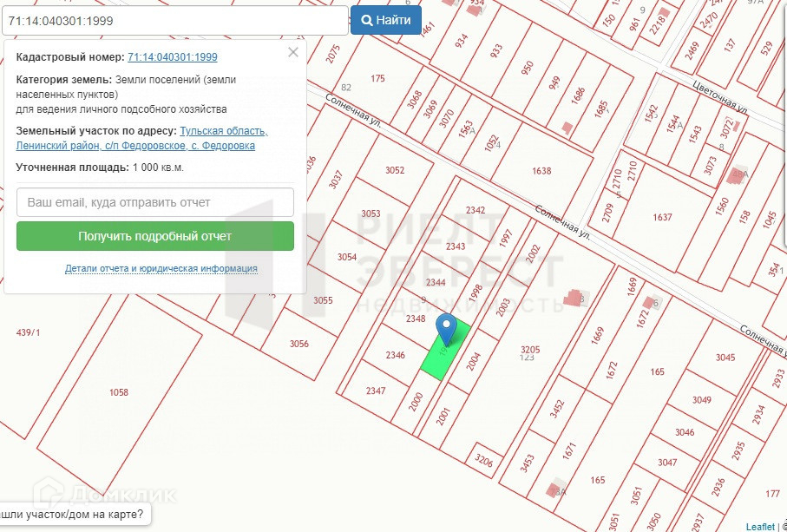Screen dimensions: 787x532
Task: Select parcel 439/1 on the map
Action: (28, 332)
